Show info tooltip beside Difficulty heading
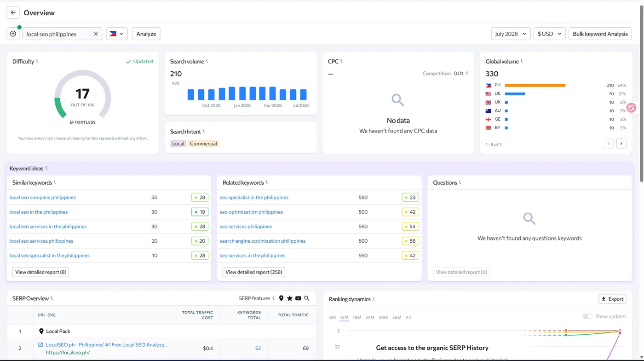This screenshot has height=361, width=644. (x=37, y=61)
